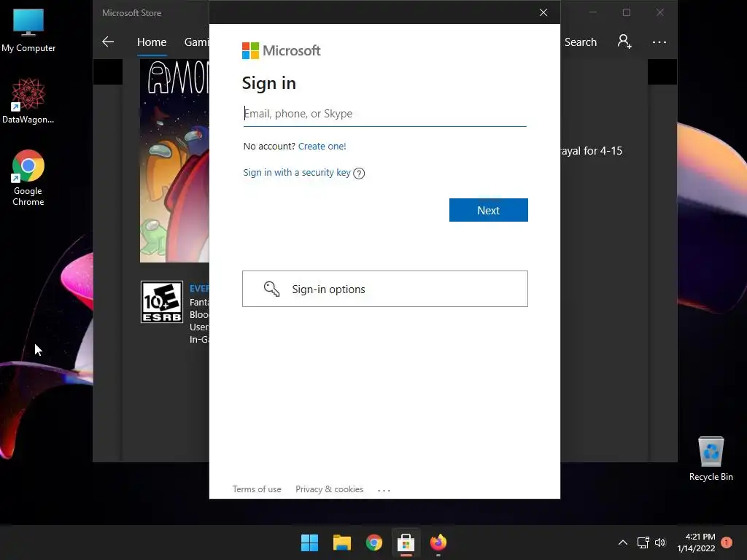Image resolution: width=747 pixels, height=560 pixels.
Task: Open the notification badge in taskbar
Action: coord(727,542)
